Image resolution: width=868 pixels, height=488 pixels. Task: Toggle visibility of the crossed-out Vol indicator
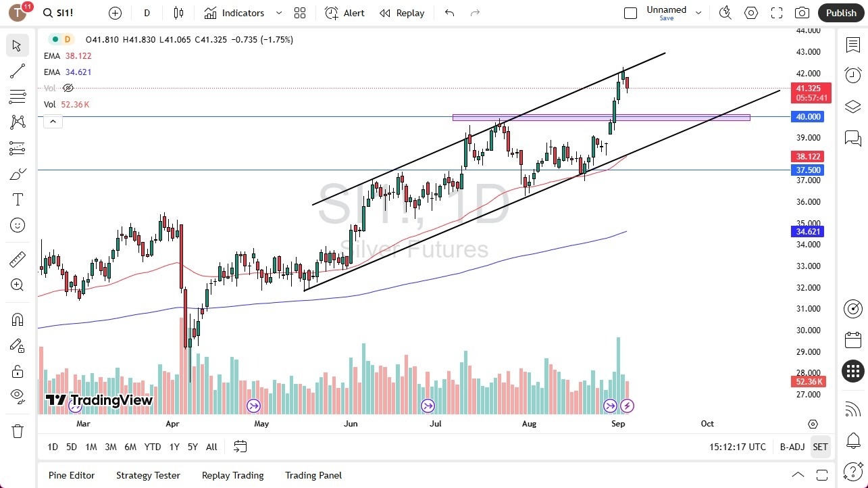tap(68, 88)
